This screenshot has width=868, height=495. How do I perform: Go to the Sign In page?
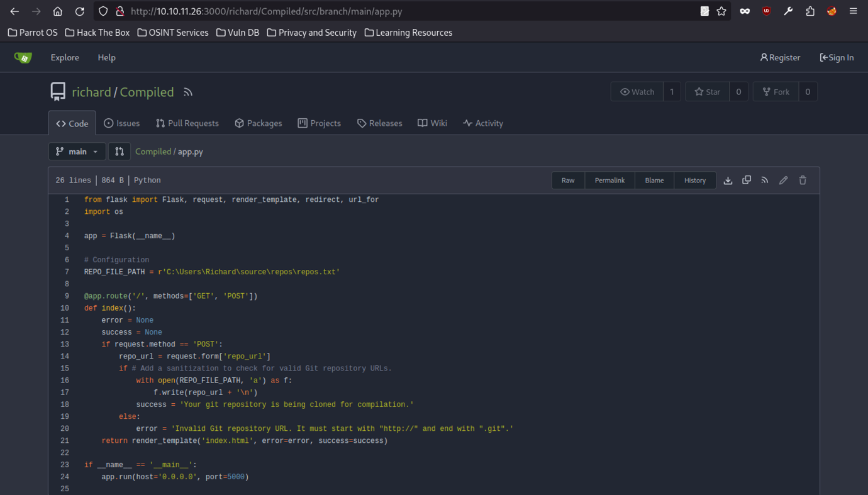[x=837, y=58]
